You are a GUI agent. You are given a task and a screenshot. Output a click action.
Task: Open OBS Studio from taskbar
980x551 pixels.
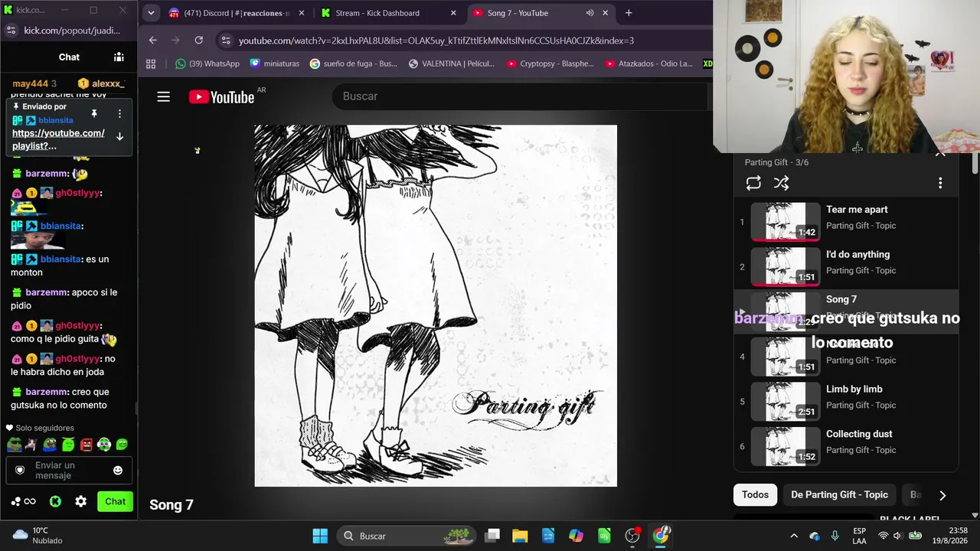point(632,536)
